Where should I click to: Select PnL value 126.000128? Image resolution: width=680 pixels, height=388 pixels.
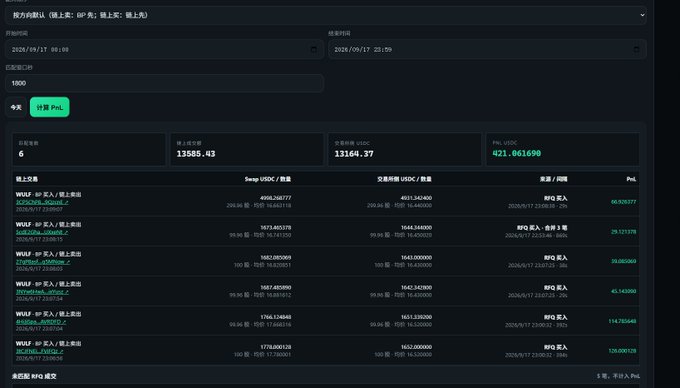point(622,351)
